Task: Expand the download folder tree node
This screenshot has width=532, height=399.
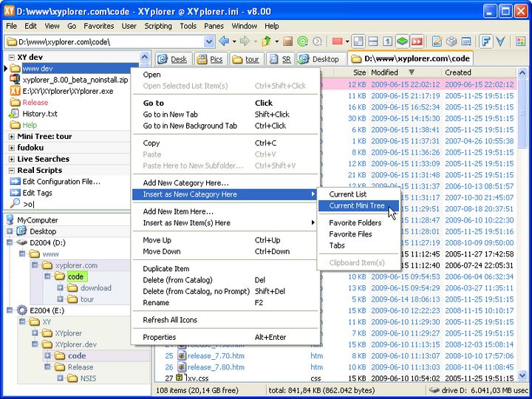Action: click(60, 287)
